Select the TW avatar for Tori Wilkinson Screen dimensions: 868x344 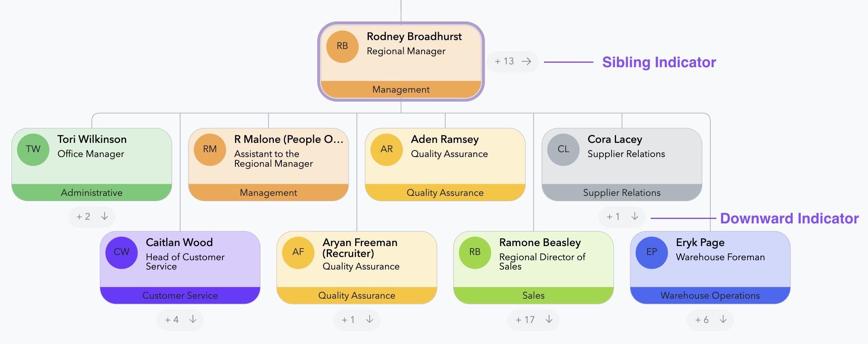33,149
